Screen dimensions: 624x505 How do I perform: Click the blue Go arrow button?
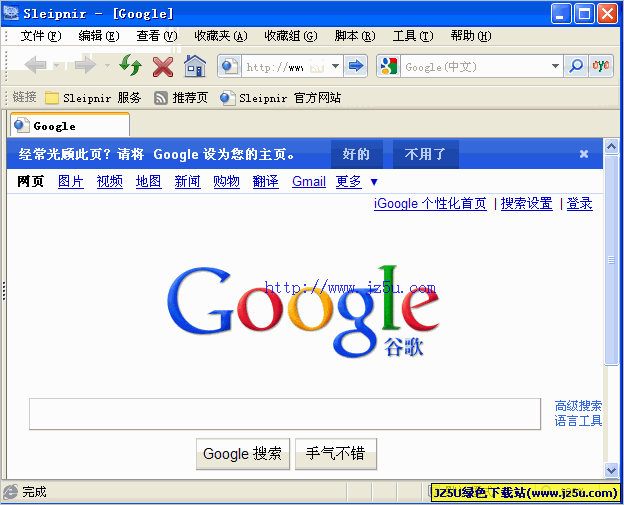[355, 66]
